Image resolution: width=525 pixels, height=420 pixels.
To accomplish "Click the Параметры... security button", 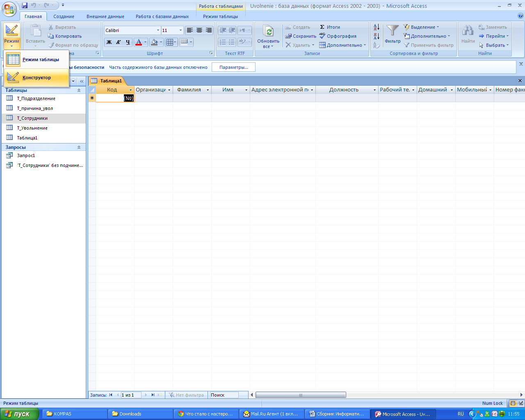I will point(233,67).
